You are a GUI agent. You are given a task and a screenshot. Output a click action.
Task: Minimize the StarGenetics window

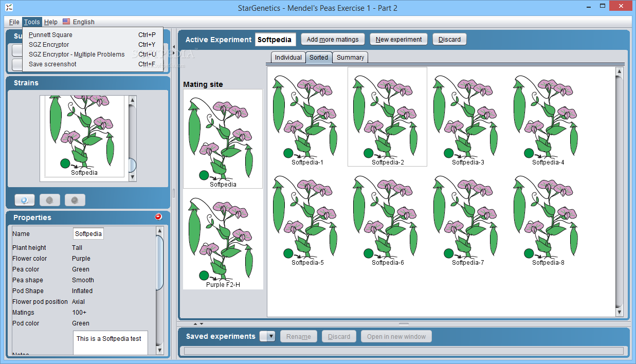[x=588, y=7]
